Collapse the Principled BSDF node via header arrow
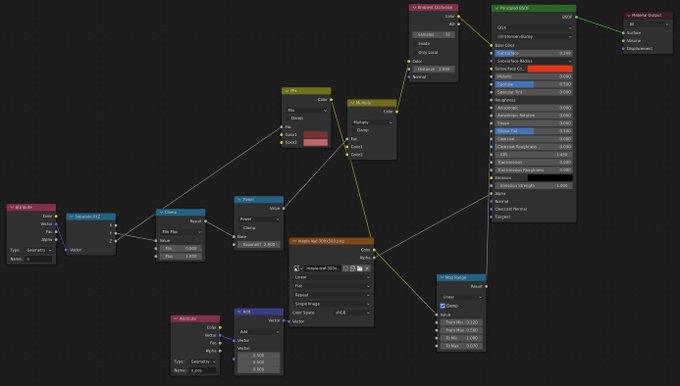Screen dimensions: 680x386 (x=497, y=8)
